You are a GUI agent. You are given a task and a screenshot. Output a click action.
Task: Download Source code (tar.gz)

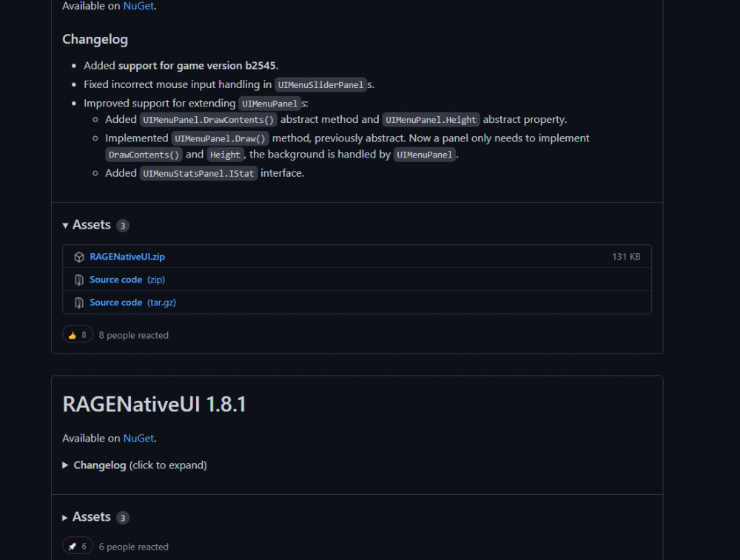pyautogui.click(x=132, y=303)
